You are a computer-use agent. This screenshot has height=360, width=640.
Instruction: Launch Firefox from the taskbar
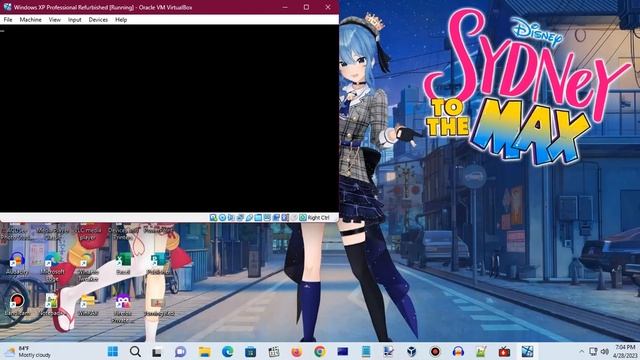coord(296,351)
